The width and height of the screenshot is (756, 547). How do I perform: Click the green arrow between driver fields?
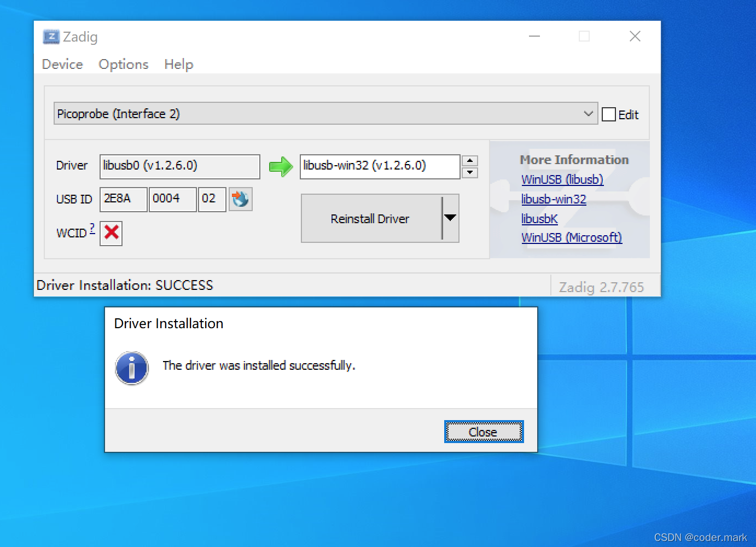(281, 166)
